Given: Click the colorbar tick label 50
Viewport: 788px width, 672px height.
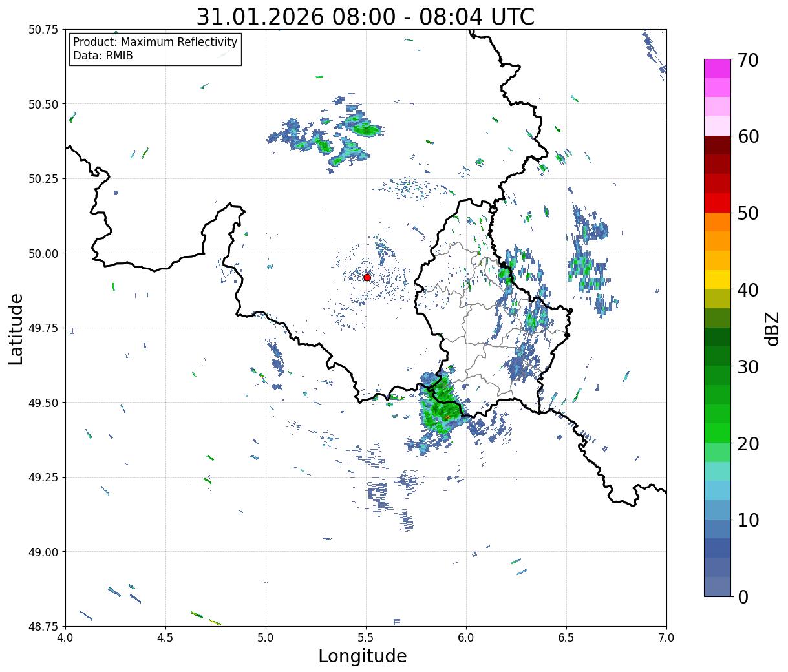Looking at the screenshot, I should click(x=748, y=213).
